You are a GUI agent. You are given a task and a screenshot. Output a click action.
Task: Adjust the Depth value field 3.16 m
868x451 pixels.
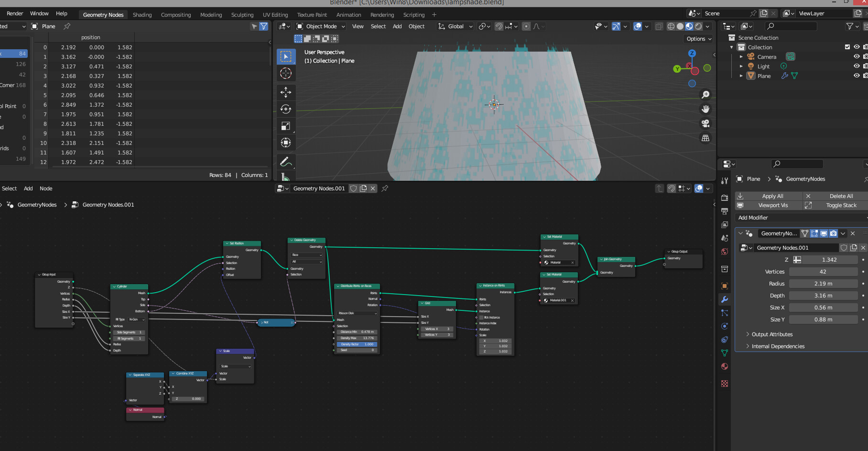point(823,296)
